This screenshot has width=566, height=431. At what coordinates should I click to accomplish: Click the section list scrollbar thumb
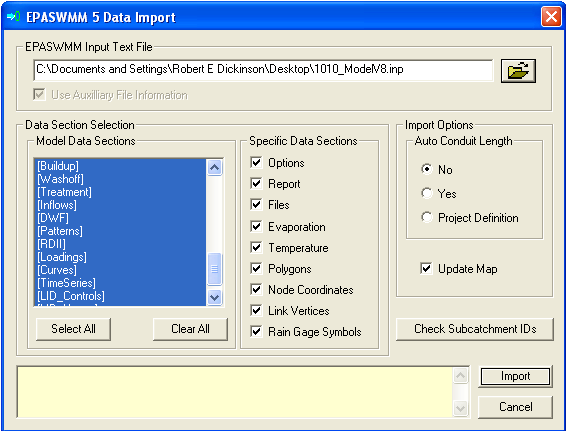pos(215,269)
